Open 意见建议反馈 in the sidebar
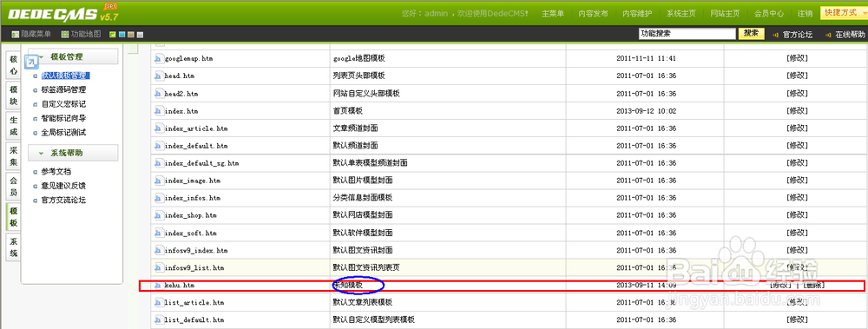Image resolution: width=868 pixels, height=329 pixels. (63, 186)
